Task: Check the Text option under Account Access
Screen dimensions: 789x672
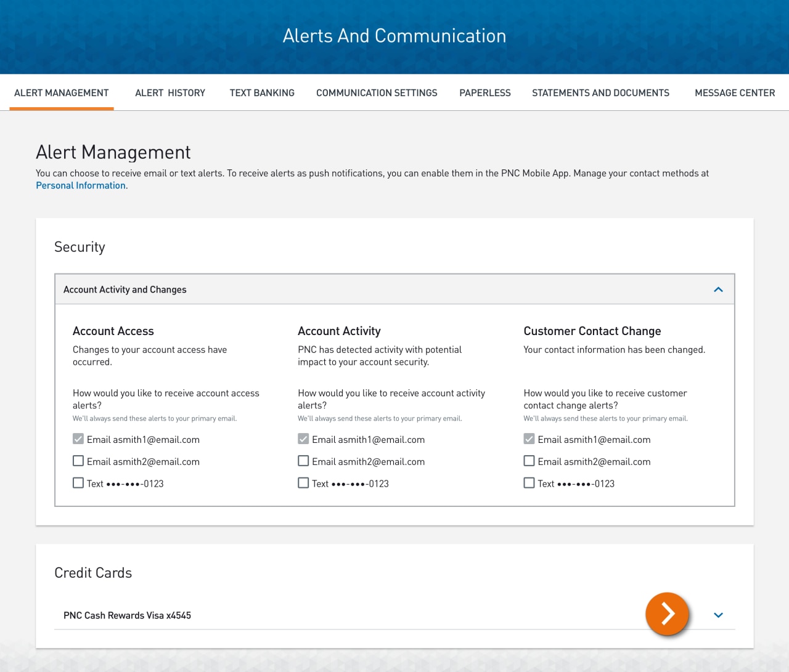Action: (78, 482)
